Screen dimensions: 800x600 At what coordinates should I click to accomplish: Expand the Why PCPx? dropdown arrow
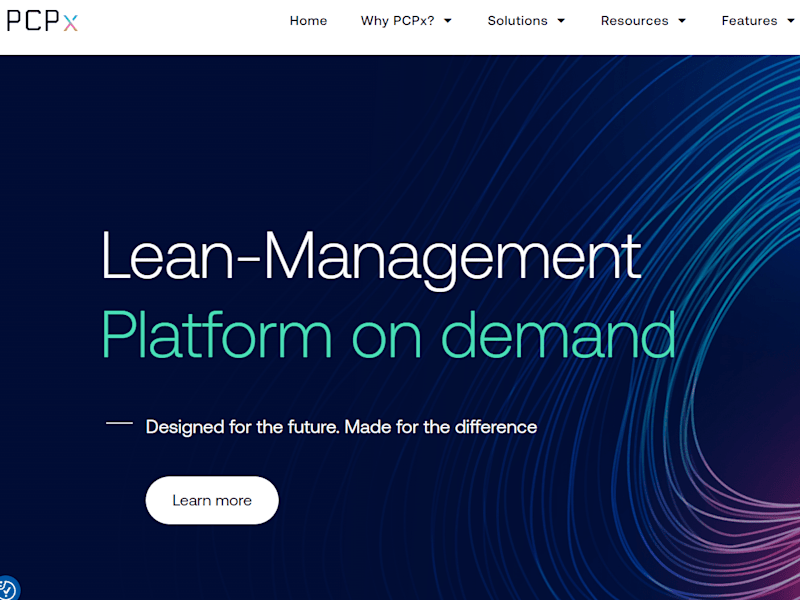pos(447,21)
